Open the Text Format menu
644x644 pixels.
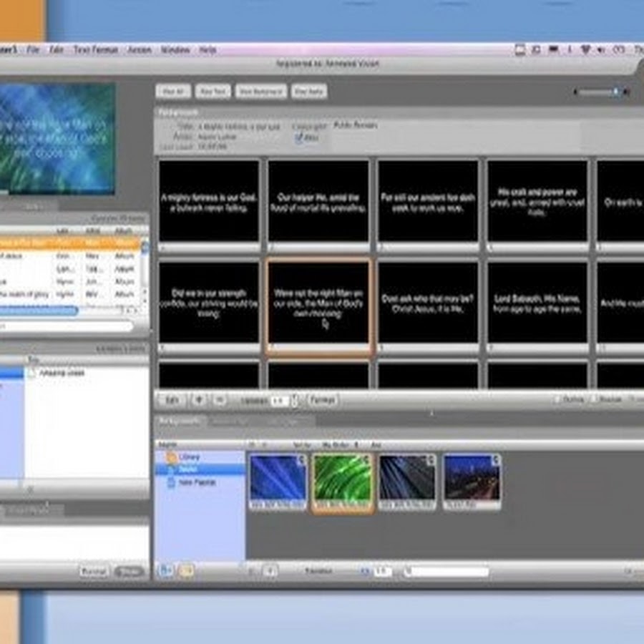90,50
